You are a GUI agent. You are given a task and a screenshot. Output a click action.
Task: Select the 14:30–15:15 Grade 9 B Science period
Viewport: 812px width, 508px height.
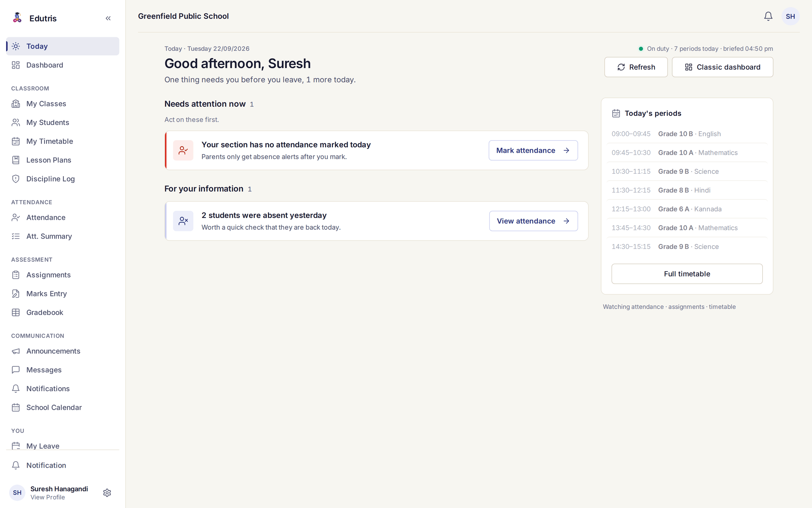click(687, 247)
